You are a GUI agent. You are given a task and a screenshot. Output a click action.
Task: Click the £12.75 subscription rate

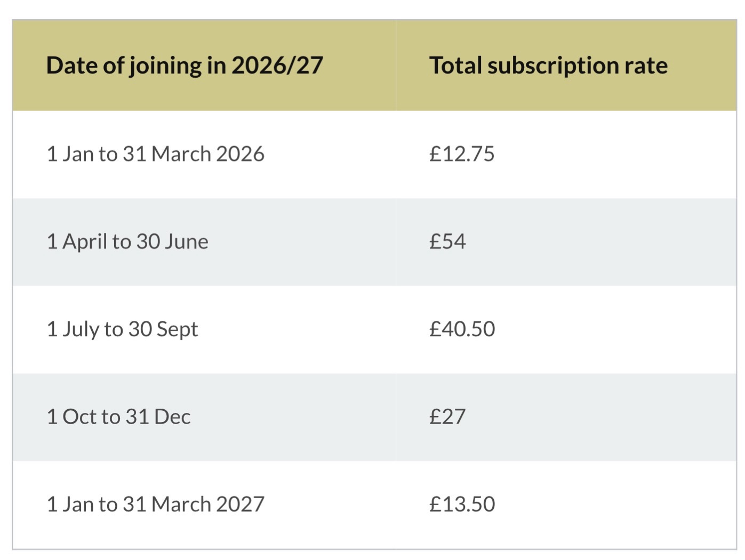point(462,154)
